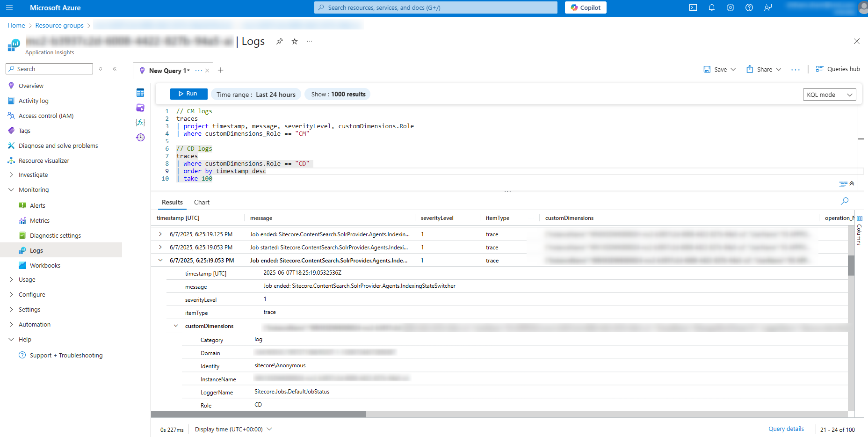Open Diagnose and solve problems
Screen dimensions: 868x437
click(x=58, y=146)
